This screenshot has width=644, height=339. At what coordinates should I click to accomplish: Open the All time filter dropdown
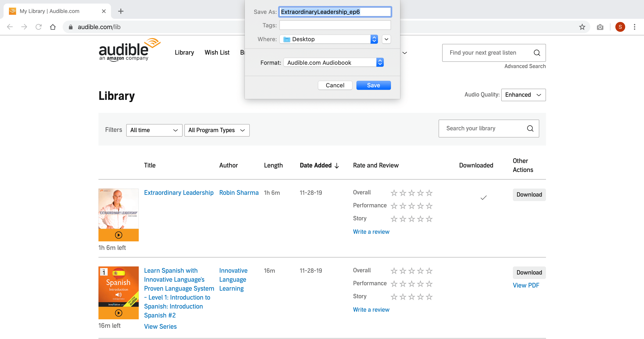coord(154,130)
